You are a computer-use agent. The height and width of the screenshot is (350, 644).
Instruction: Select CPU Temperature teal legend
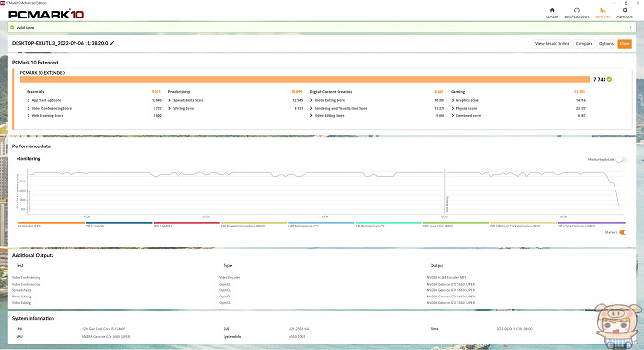pyautogui.click(x=388, y=225)
